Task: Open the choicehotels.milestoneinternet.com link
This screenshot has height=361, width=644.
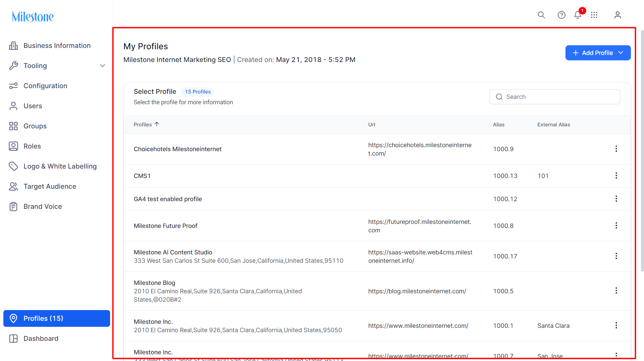Action: 420,149
